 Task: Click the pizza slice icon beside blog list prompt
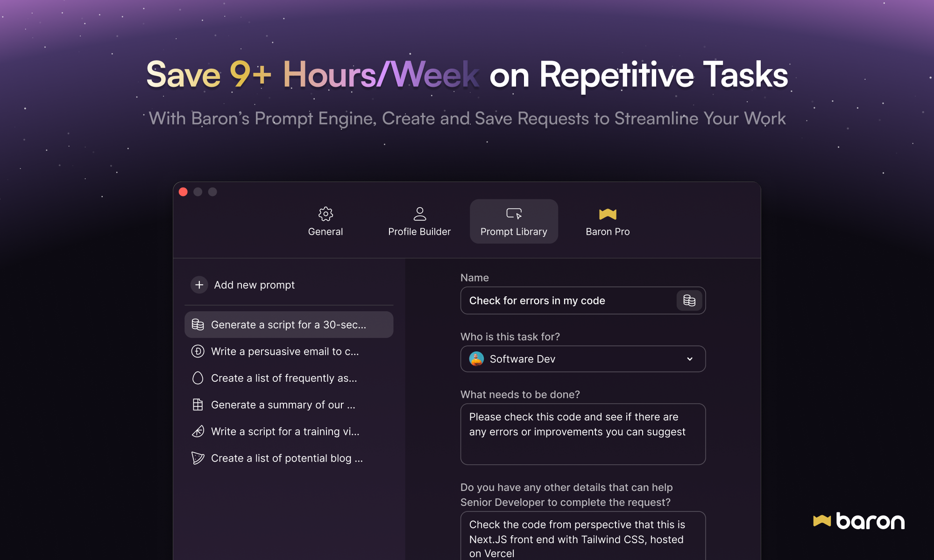[198, 458]
